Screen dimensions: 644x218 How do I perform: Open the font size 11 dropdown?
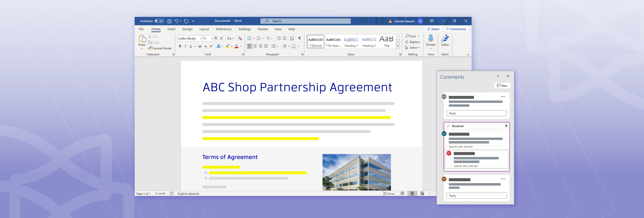coord(211,39)
